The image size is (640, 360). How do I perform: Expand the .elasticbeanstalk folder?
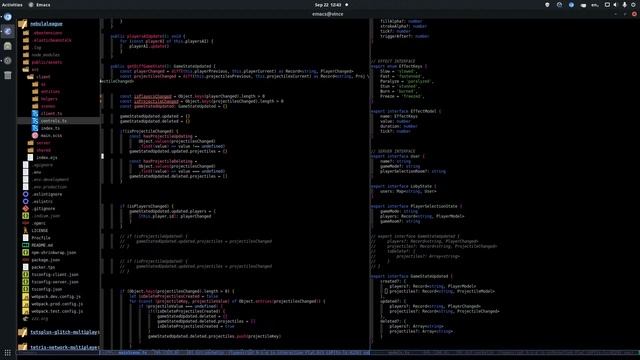pyautogui.click(x=52, y=40)
